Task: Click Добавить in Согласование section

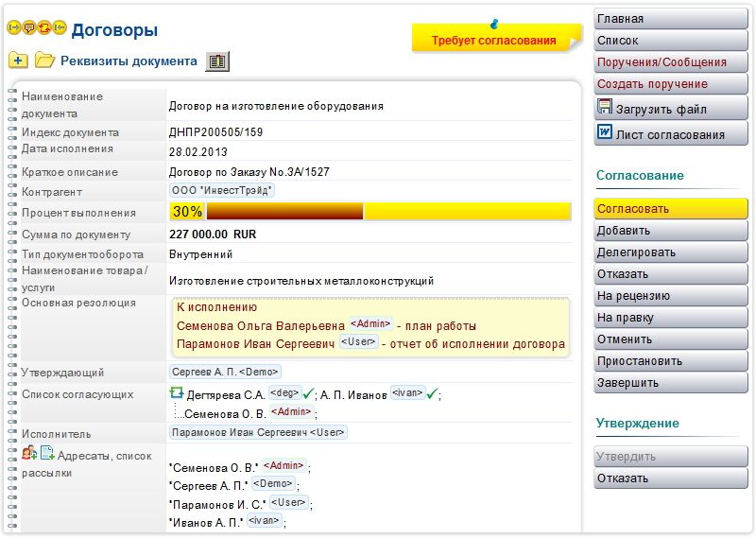Action: pyautogui.click(x=671, y=231)
